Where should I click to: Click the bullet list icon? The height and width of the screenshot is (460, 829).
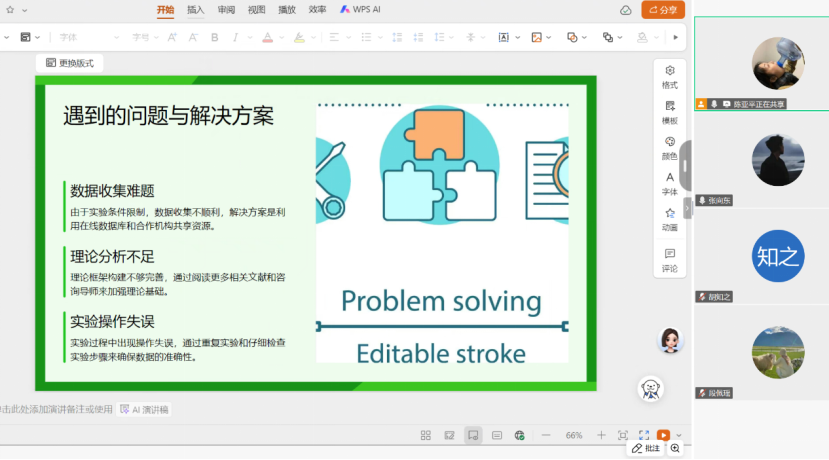coord(366,37)
